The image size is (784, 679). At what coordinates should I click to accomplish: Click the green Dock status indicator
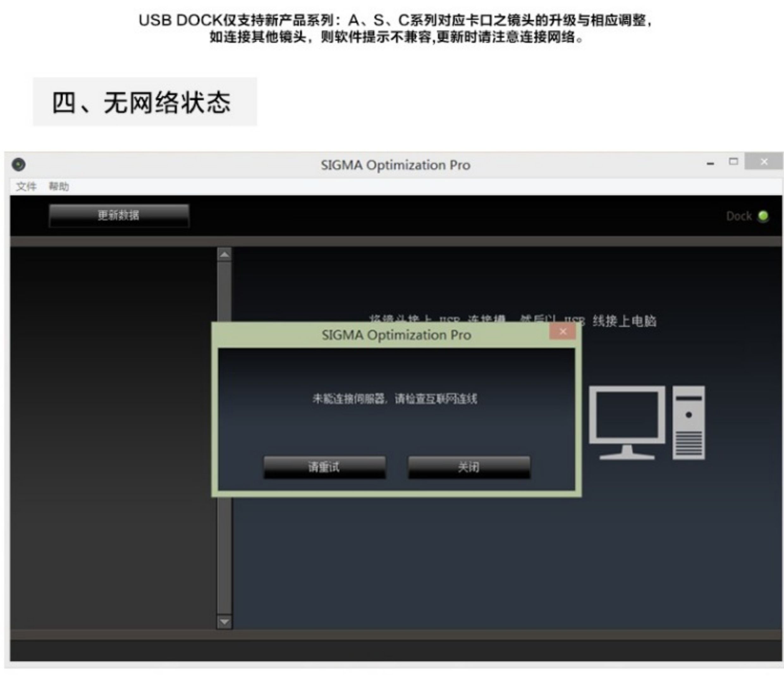tap(763, 216)
